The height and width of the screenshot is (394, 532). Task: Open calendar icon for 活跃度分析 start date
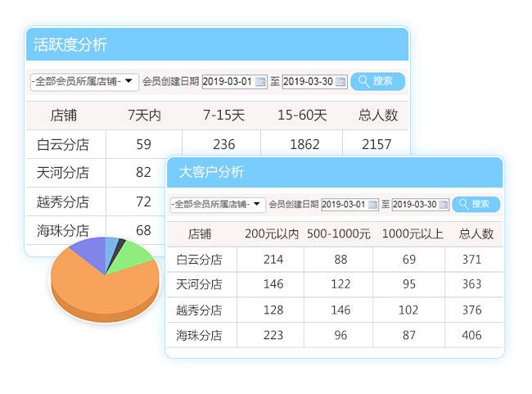coord(260,82)
